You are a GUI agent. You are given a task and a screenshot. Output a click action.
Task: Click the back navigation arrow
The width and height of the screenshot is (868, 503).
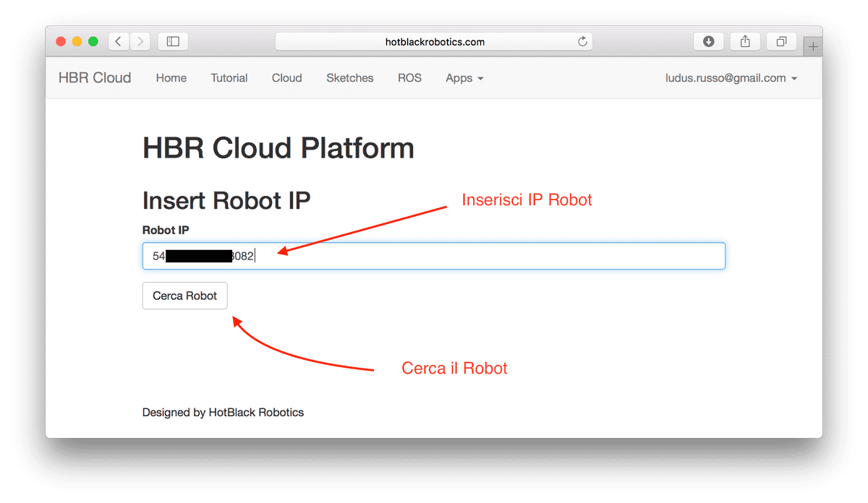pyautogui.click(x=118, y=41)
